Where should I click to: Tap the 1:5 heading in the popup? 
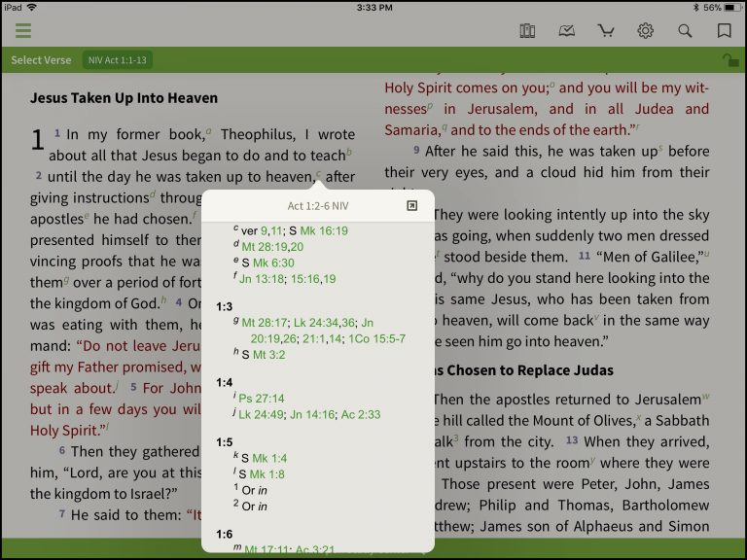[224, 442]
